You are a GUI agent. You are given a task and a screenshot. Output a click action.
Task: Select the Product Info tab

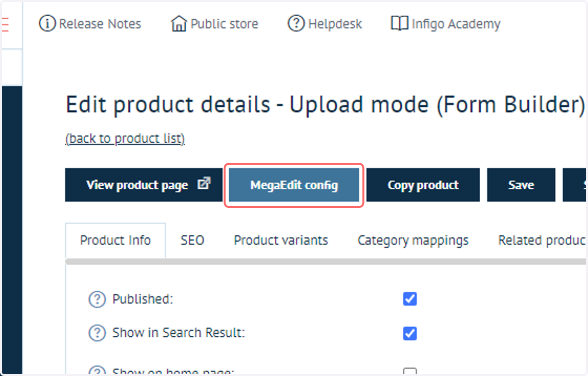[115, 240]
